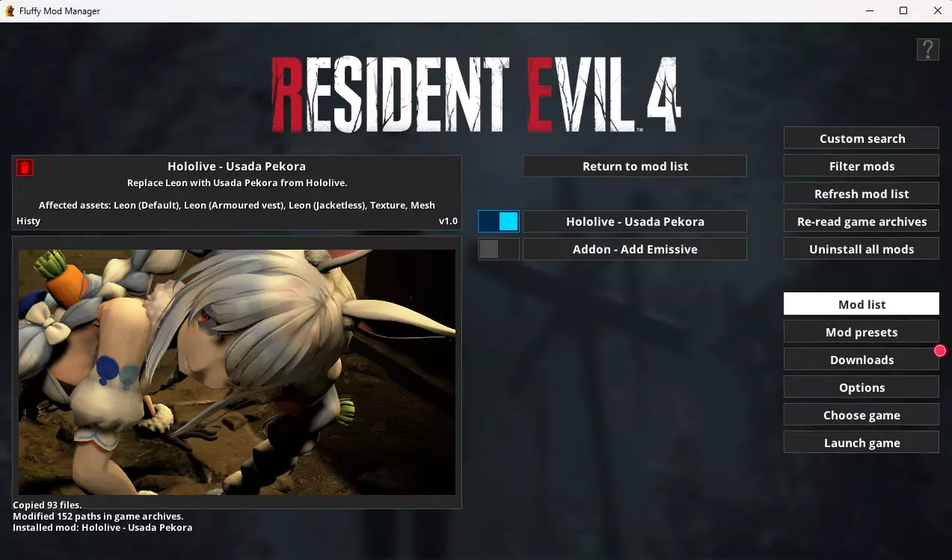The image size is (952, 560).
Task: Click Choose game
Action: 862,415
